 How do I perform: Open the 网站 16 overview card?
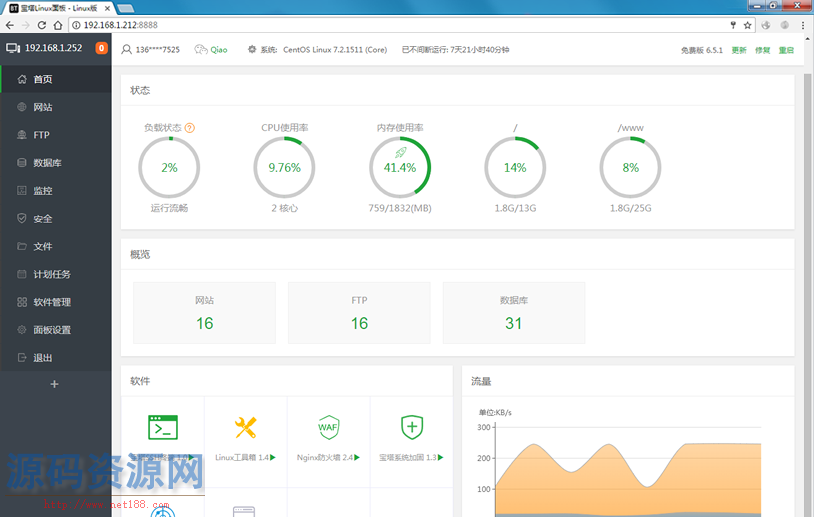click(205, 313)
